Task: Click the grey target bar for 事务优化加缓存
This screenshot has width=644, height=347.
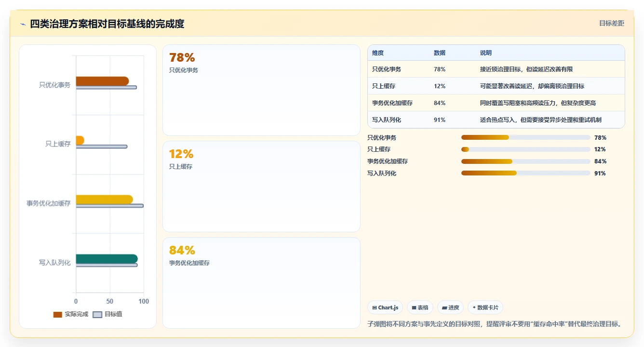Action: [109, 206]
